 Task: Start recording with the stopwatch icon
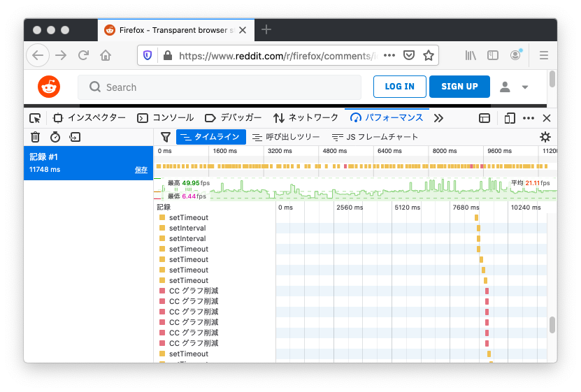click(x=55, y=137)
